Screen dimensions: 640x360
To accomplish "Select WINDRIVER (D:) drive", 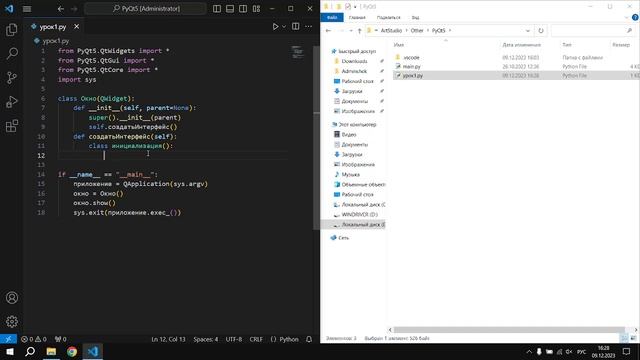I will point(359,215).
